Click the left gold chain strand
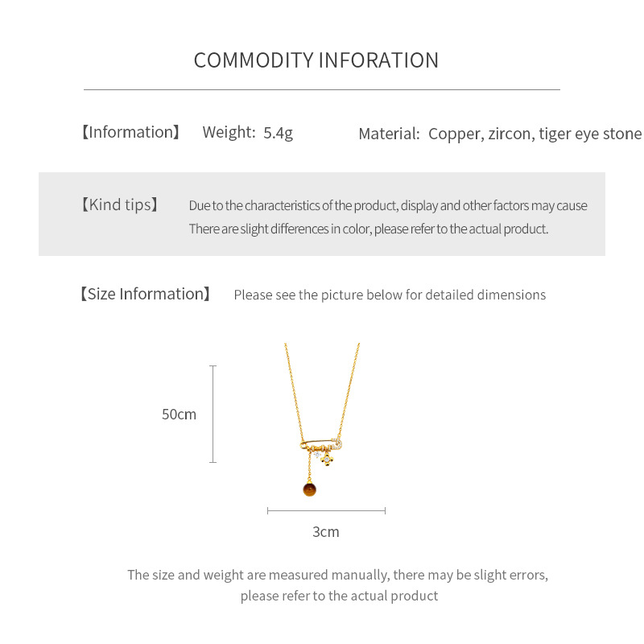Viewport: 644px width, 644px height. pyautogui.click(x=291, y=386)
